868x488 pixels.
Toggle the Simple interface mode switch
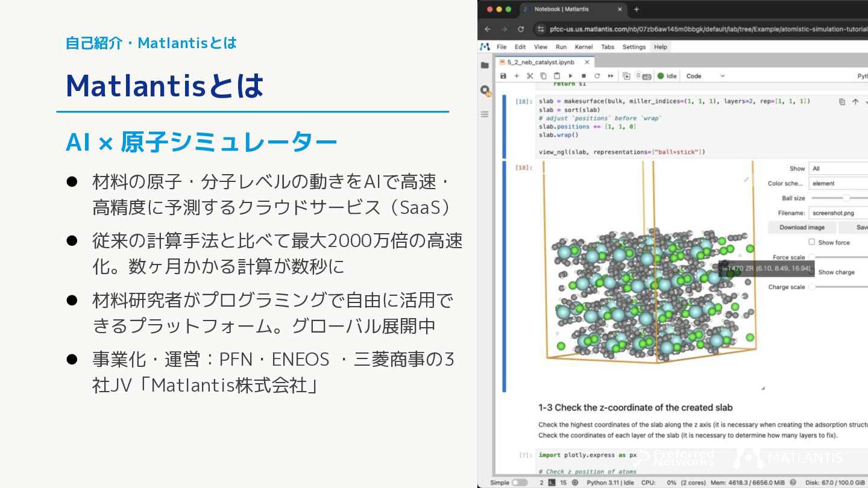[519, 483]
